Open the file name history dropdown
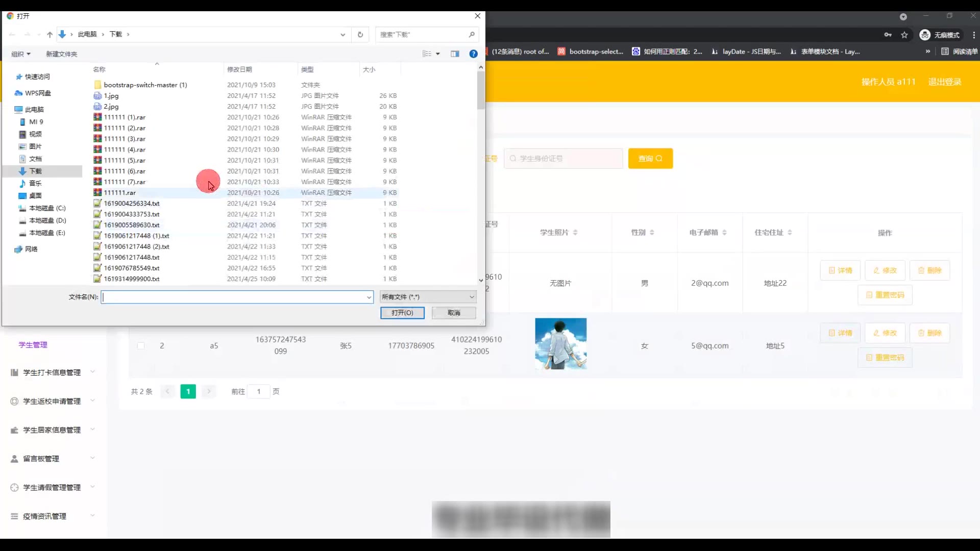Screen dimensions: 980x551 (x=369, y=297)
